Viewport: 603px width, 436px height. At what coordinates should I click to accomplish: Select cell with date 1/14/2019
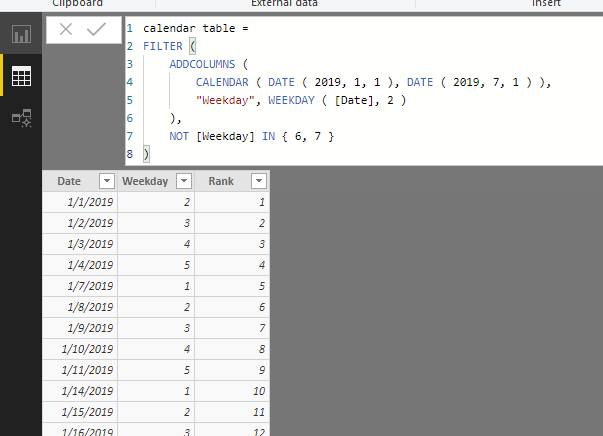[80, 391]
